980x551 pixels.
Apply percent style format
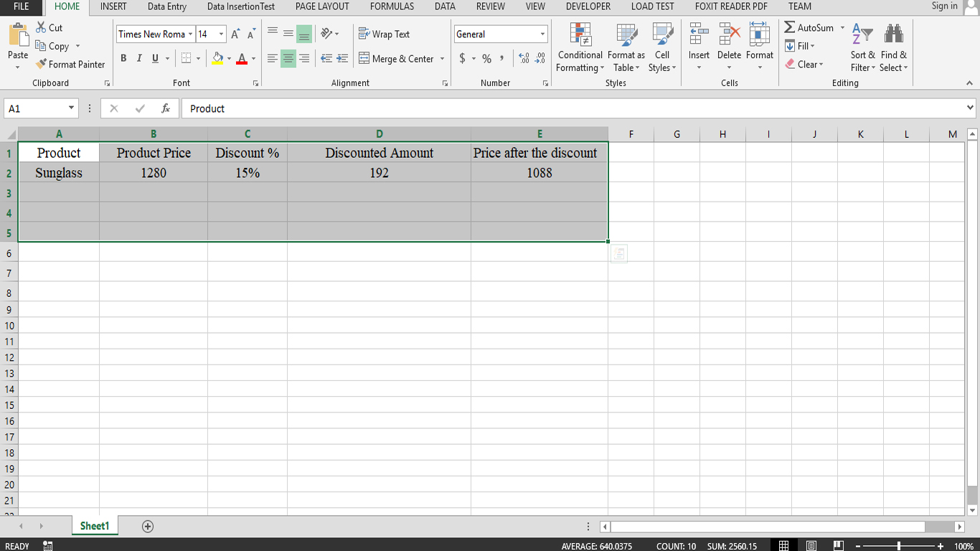pos(487,59)
